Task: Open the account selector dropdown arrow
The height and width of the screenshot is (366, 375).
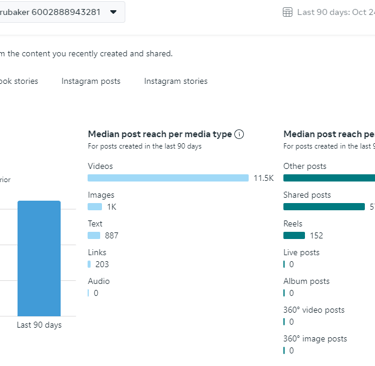Action: 113,12
